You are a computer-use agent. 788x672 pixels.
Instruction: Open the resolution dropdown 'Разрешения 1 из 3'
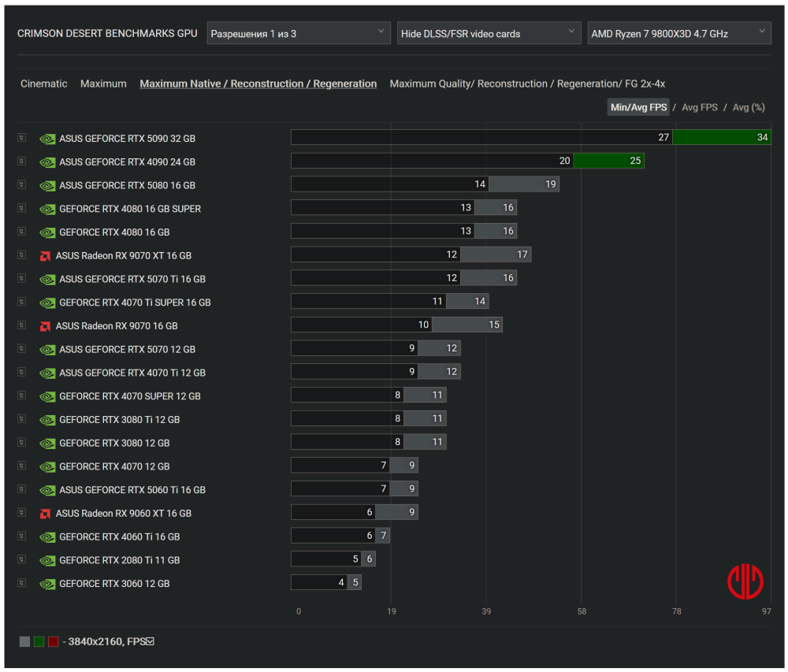(299, 33)
